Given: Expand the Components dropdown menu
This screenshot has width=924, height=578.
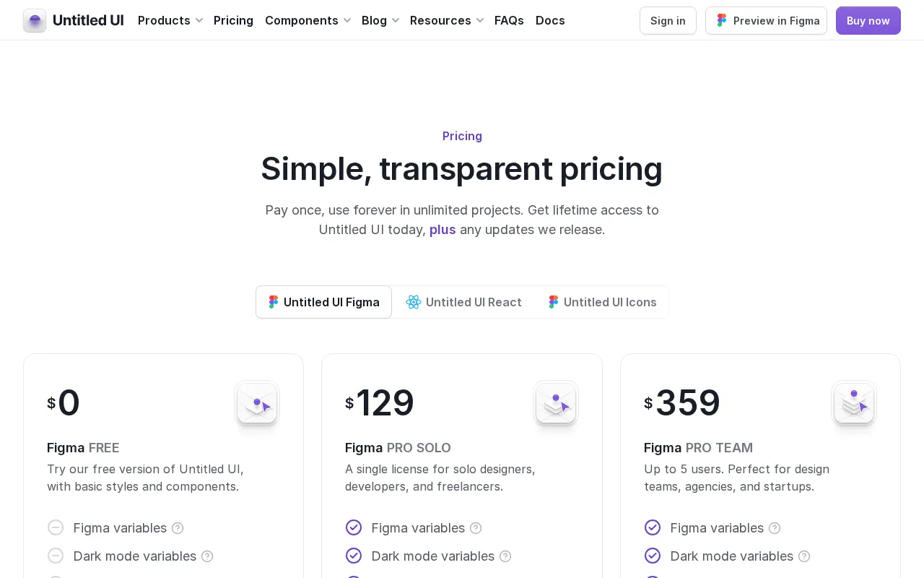Looking at the screenshot, I should point(308,20).
